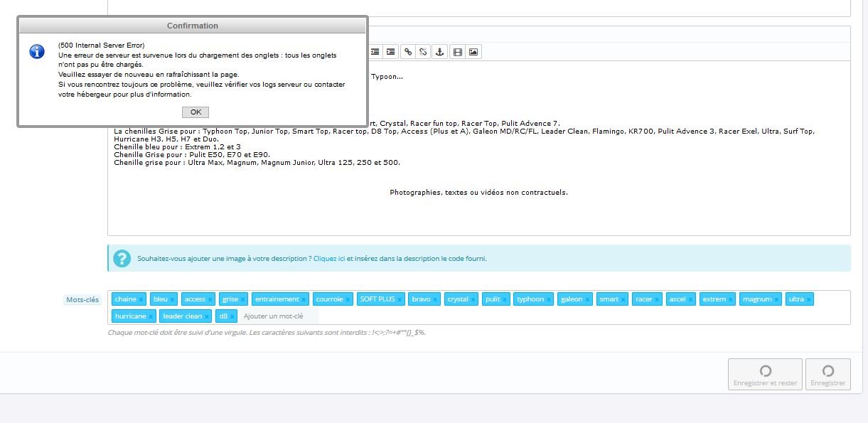Click the question mark help icon
The image size is (868, 423).
coord(122,258)
